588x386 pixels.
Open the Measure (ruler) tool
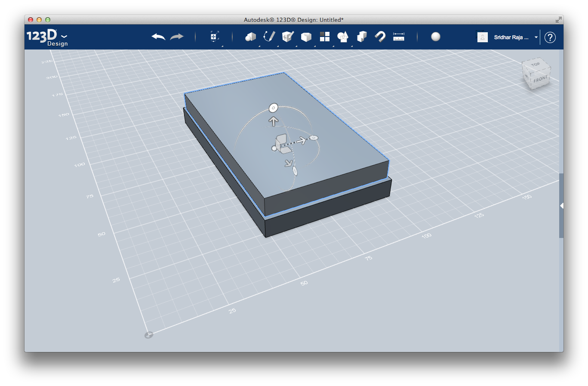point(398,37)
